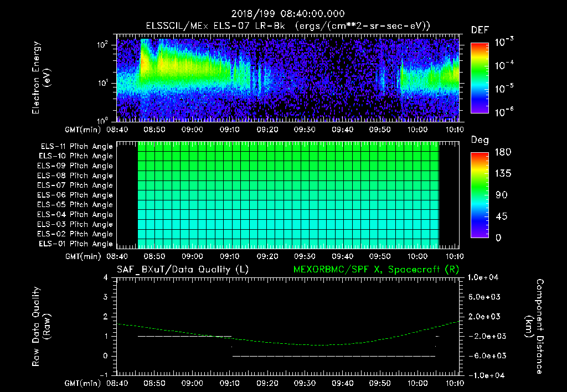Click the ELS-08 Pitch Angle row label
The height and width of the screenshot is (392, 567).
(x=75, y=176)
